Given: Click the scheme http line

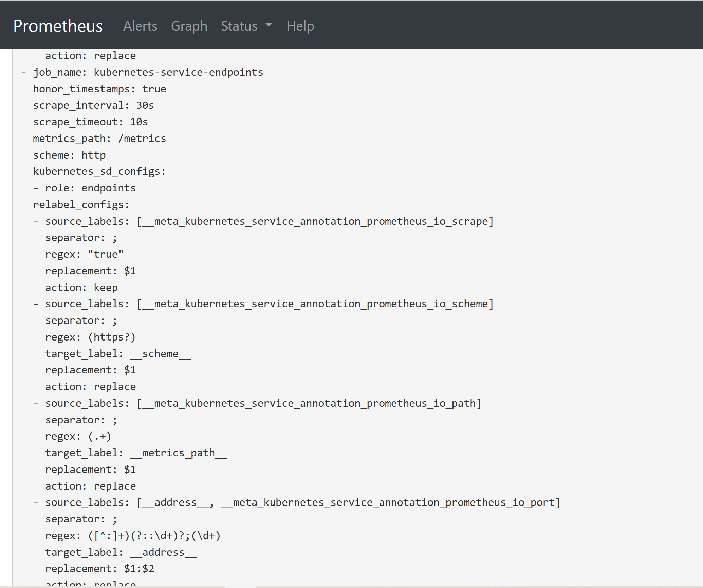Looking at the screenshot, I should point(69,155).
